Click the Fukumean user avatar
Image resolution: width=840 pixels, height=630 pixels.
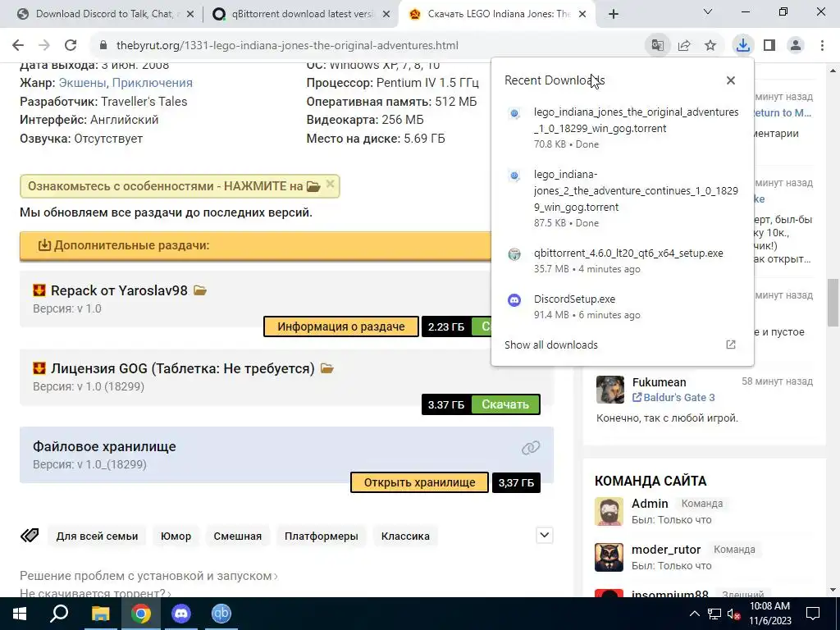click(610, 390)
